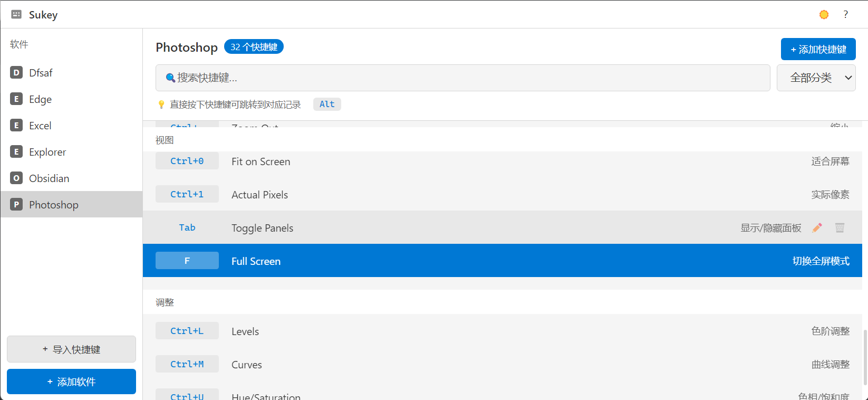This screenshot has height=400, width=868.
Task: Select the Levels shortcut row
Action: point(503,331)
